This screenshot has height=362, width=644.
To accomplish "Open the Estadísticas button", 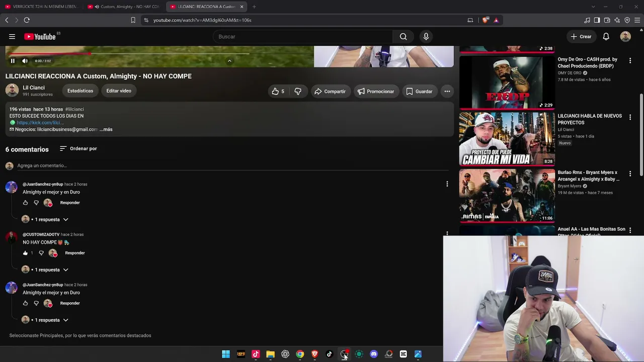I will pos(80,91).
